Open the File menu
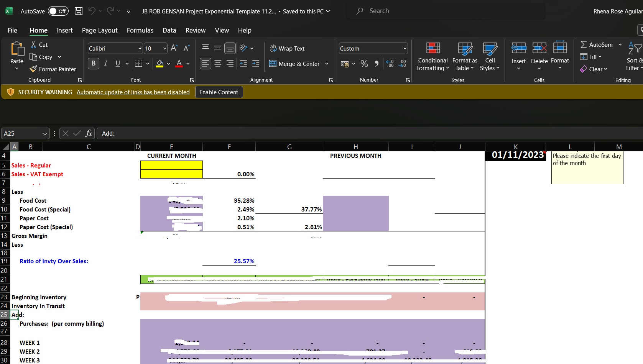This screenshot has width=643, height=364. pos(12,30)
